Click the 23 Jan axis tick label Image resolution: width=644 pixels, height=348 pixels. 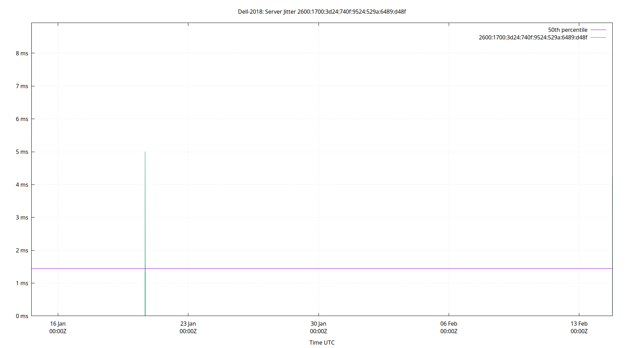[x=188, y=323]
